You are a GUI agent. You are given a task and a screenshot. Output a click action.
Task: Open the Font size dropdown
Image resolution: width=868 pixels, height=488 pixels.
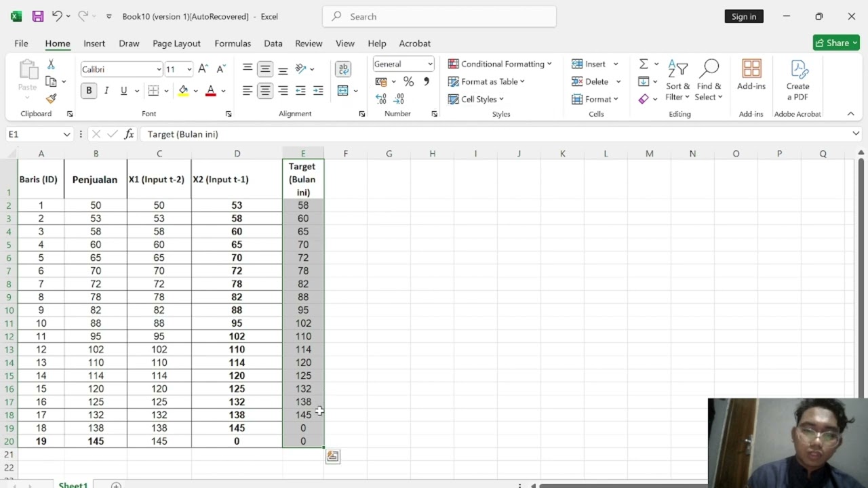point(189,69)
